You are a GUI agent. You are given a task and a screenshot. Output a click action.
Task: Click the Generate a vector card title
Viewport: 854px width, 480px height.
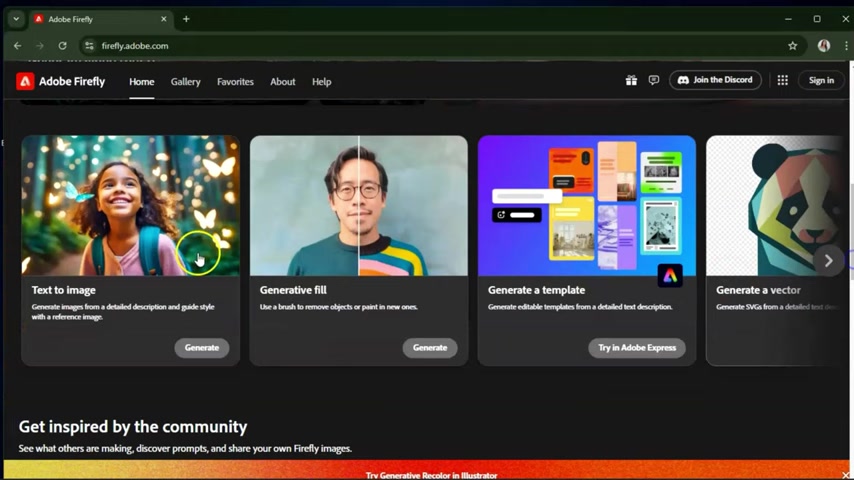pyautogui.click(x=758, y=290)
